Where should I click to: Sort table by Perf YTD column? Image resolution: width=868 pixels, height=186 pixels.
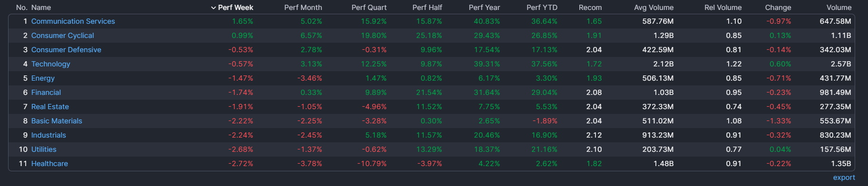click(542, 8)
